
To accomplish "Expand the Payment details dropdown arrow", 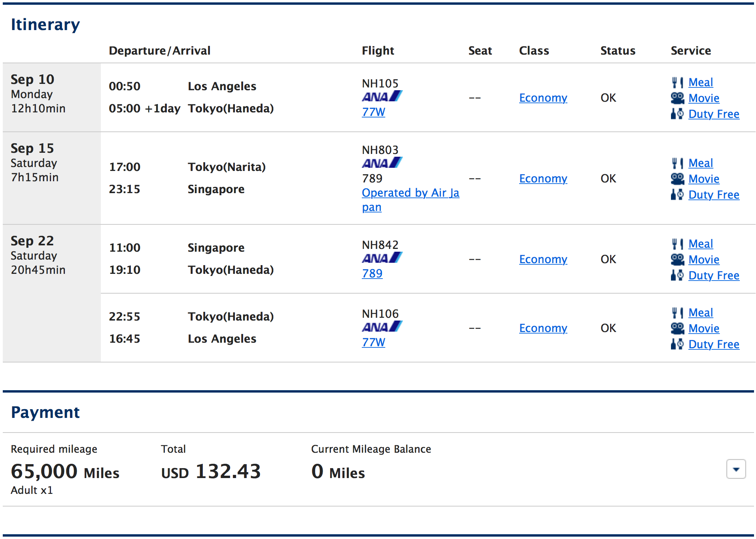I will [x=736, y=469].
